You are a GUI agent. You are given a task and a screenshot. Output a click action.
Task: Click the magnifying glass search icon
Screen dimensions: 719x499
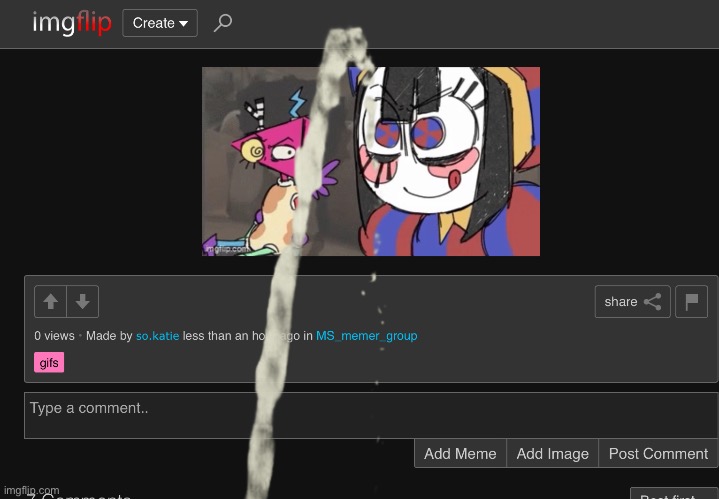coord(223,23)
